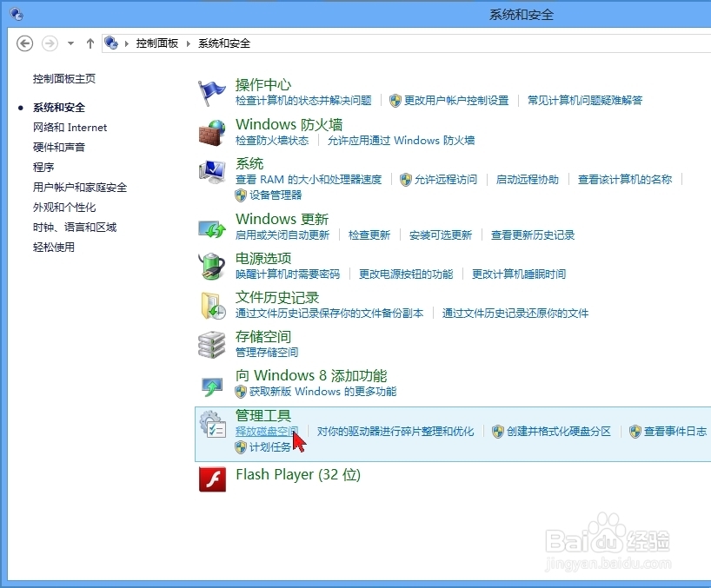Click the Action Center flag icon
The image size is (711, 588).
click(212, 92)
